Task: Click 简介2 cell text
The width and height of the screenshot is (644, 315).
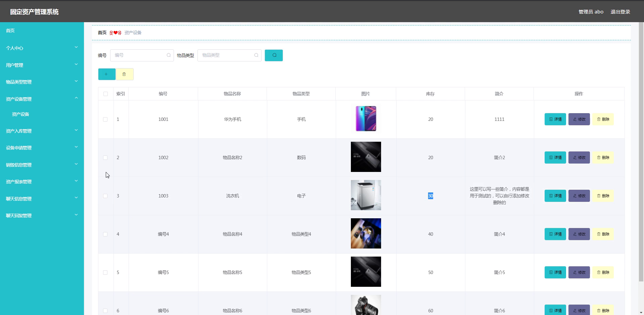Action: tap(499, 157)
